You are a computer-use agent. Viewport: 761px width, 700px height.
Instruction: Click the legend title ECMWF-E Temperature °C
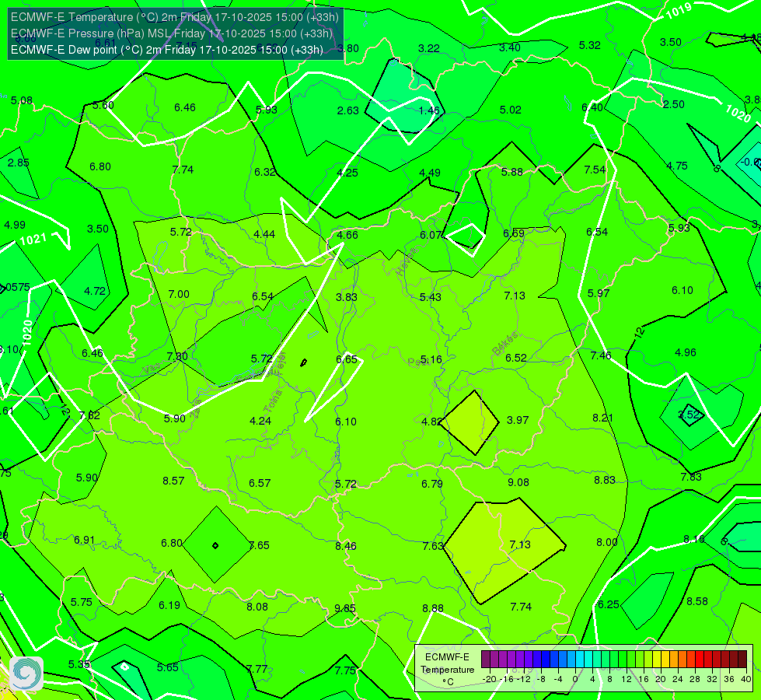coord(447,670)
